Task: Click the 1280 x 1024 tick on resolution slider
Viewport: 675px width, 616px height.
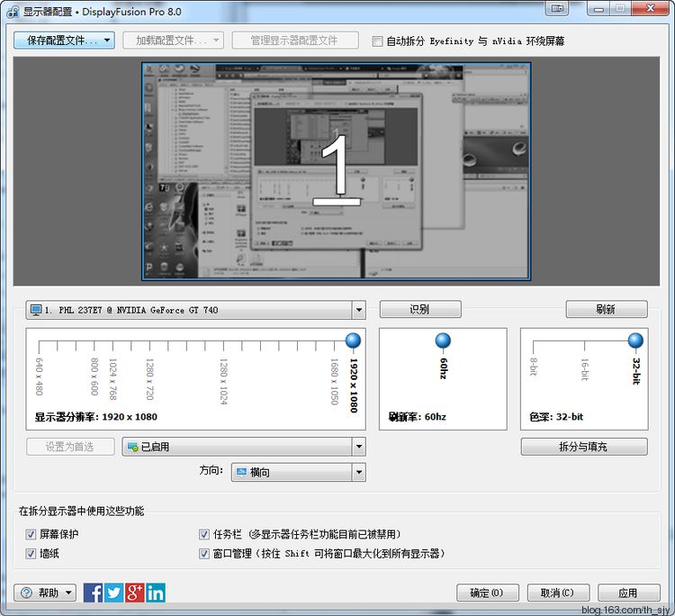Action: 223,346
